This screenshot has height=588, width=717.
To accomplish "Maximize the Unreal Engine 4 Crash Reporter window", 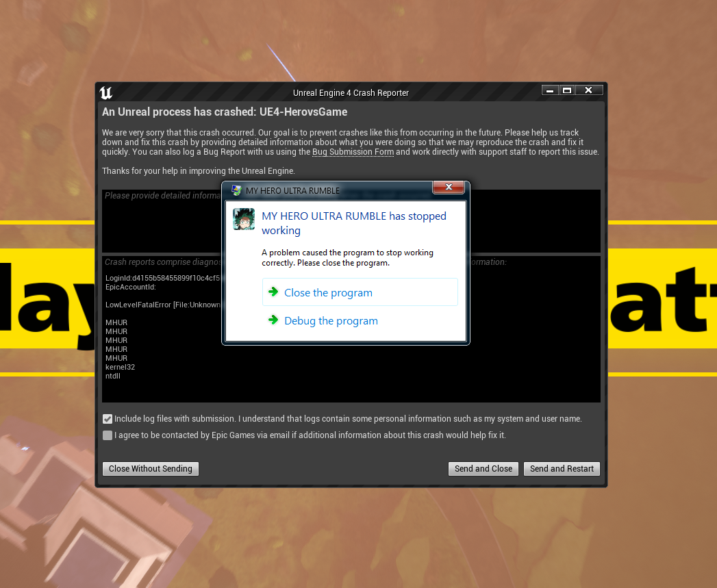I will 566,90.
